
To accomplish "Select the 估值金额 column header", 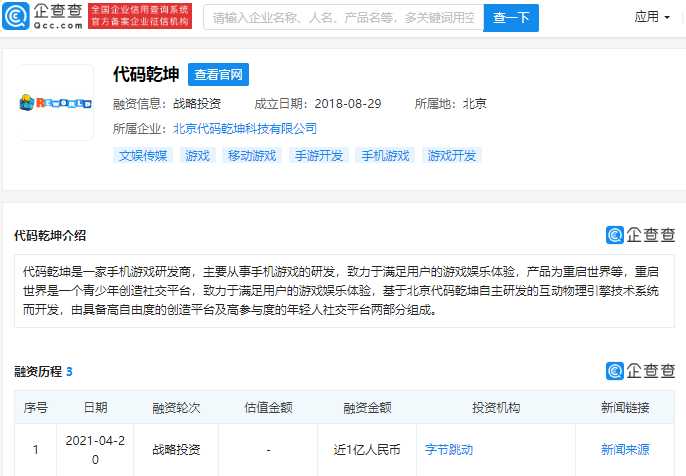I will click(x=268, y=407).
